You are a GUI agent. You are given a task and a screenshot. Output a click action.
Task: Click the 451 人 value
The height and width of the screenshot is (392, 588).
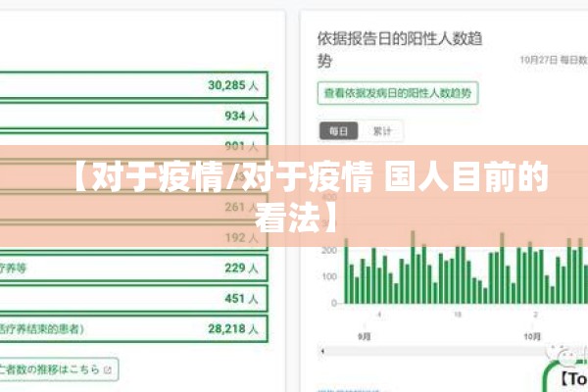(x=241, y=299)
